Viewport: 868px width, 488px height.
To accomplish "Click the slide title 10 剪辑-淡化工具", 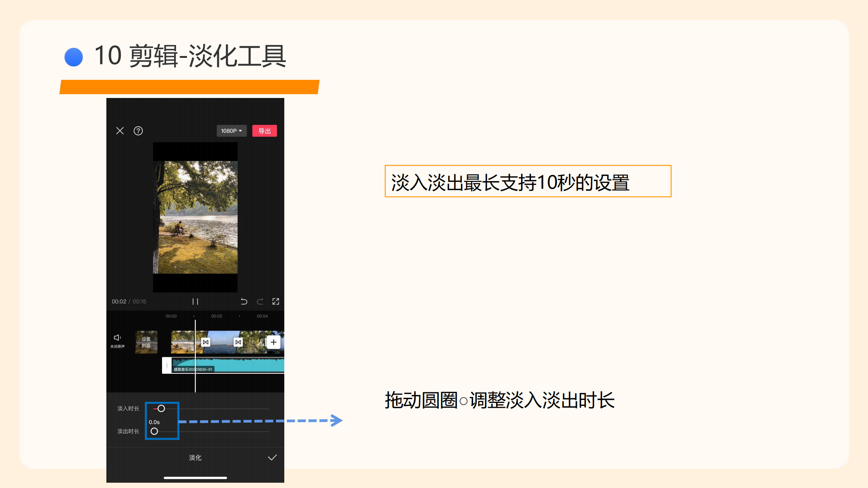I will pyautogui.click(x=190, y=56).
